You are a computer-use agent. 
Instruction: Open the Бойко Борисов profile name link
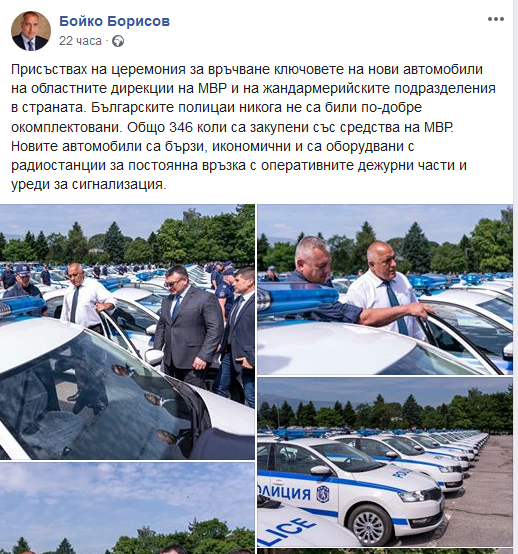tap(114, 21)
